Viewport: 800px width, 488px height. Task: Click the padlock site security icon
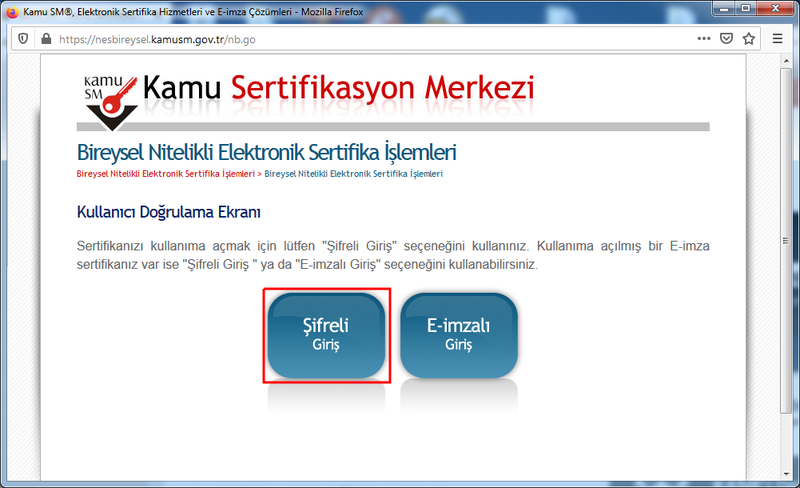coord(44,39)
